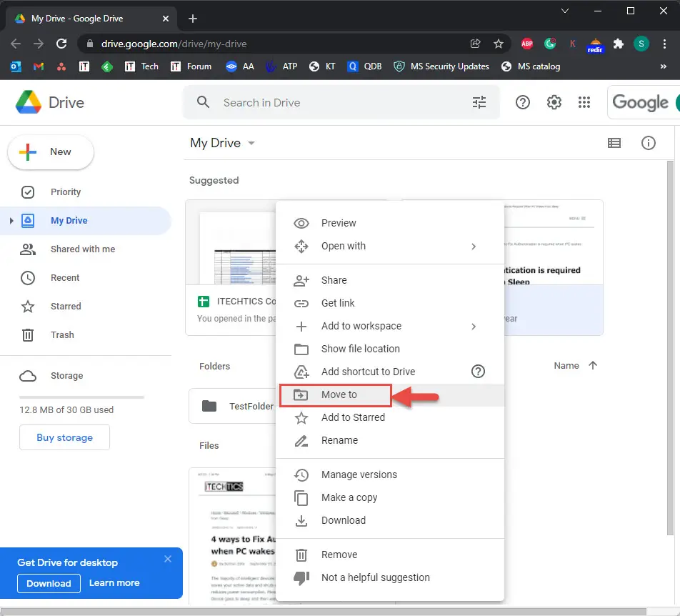Choose Show file location
The height and width of the screenshot is (616, 680).
(390, 349)
